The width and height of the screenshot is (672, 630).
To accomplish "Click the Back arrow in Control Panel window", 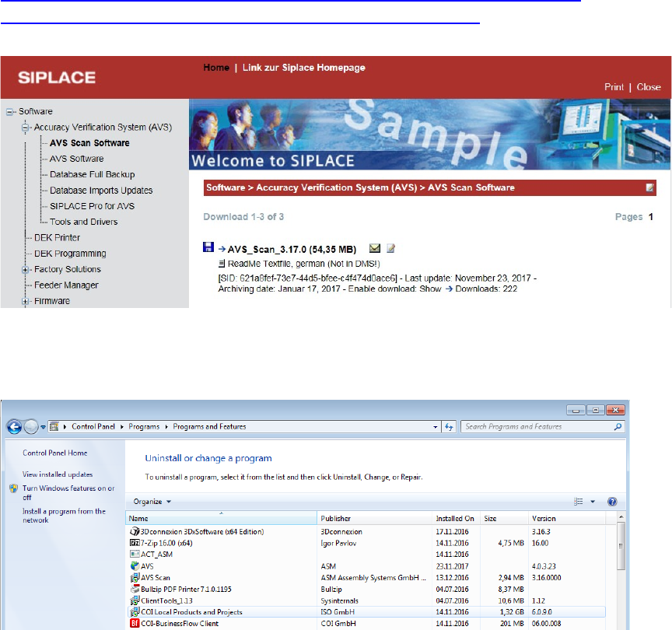I will click(14, 427).
